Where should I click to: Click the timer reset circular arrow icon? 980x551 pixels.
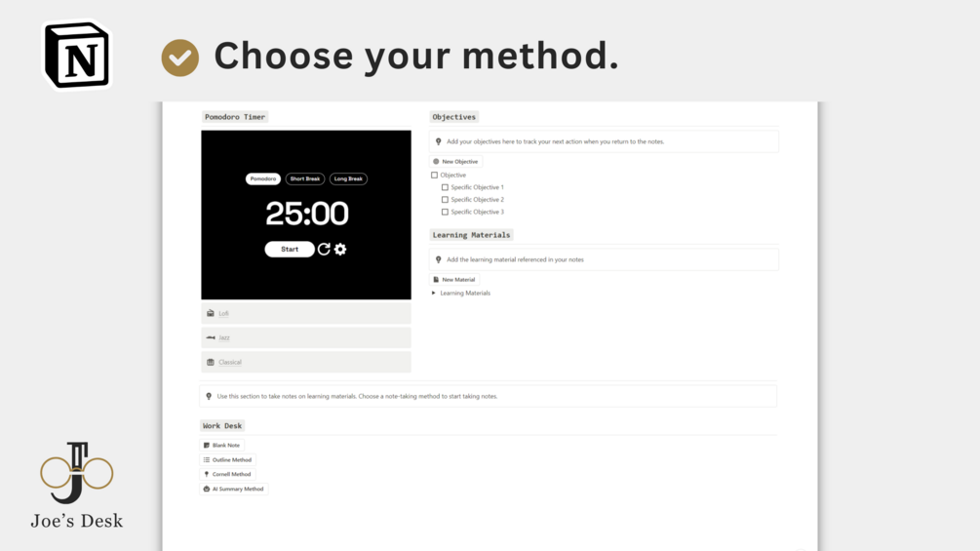point(324,250)
